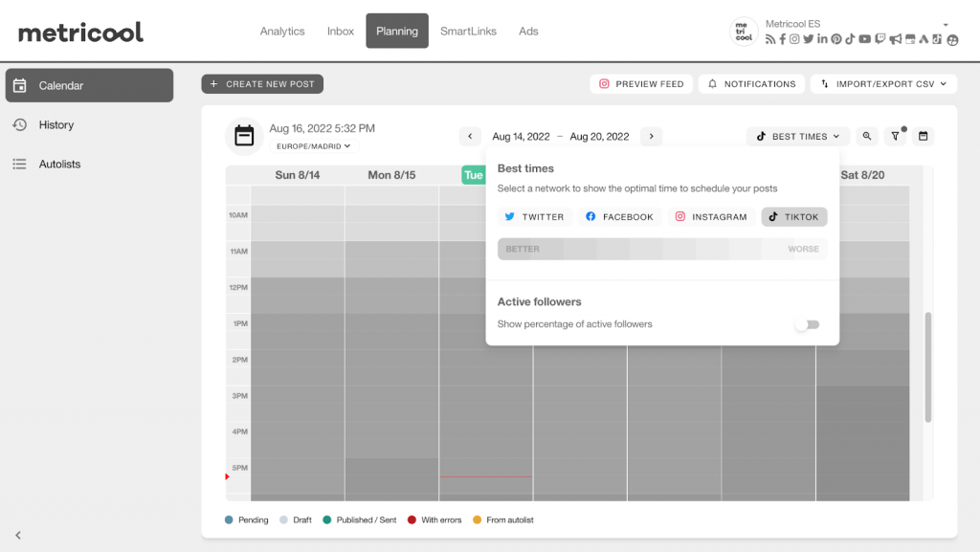Collapse the sidebar with the bottom arrow

18,535
